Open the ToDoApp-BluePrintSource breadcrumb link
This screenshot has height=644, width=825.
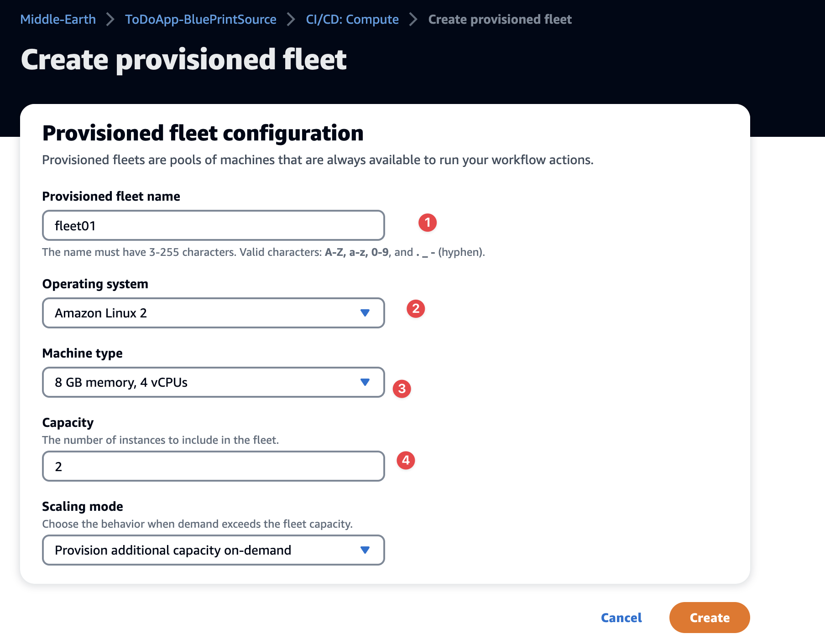201,19
